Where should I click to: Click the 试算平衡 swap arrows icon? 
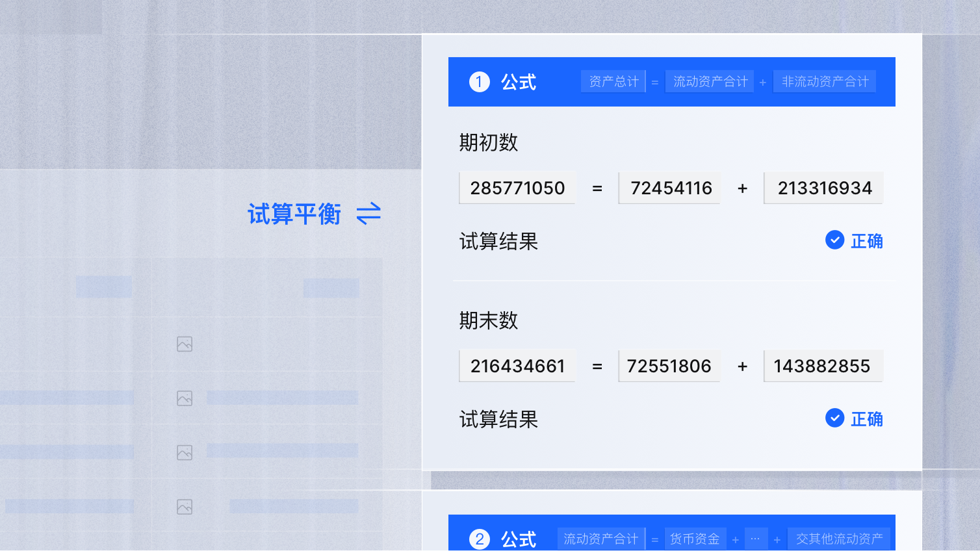pos(368,214)
